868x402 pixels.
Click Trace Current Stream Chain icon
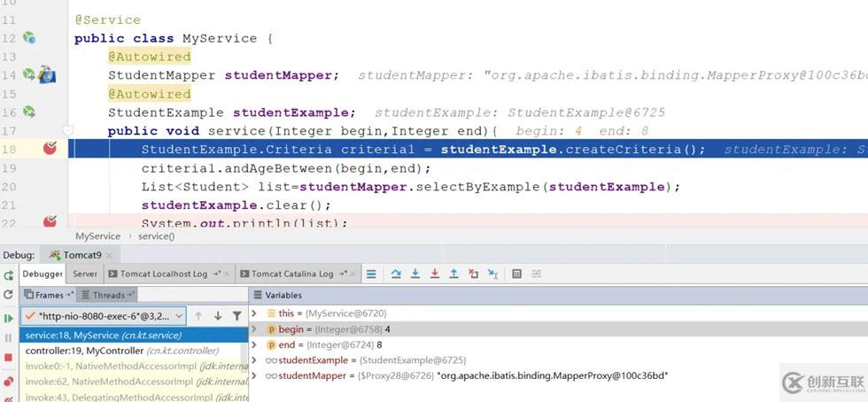pos(537,274)
